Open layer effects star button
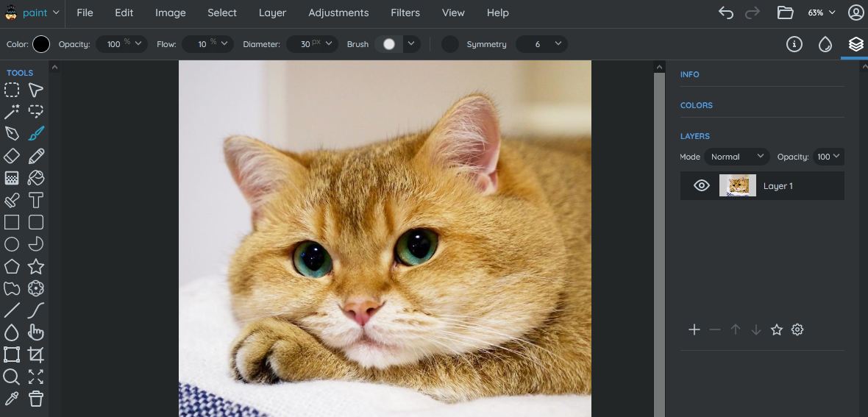This screenshot has height=417, width=868. point(777,329)
